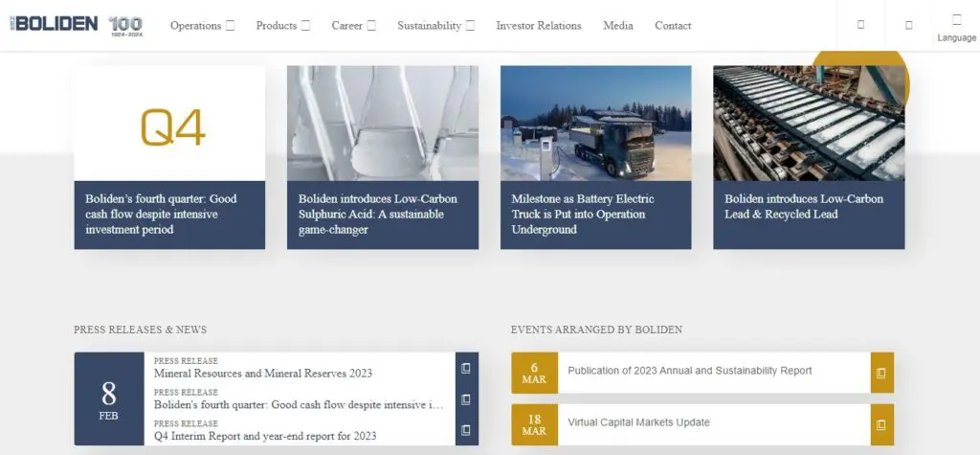Read Battery Electric Truck milestone article

[583, 214]
